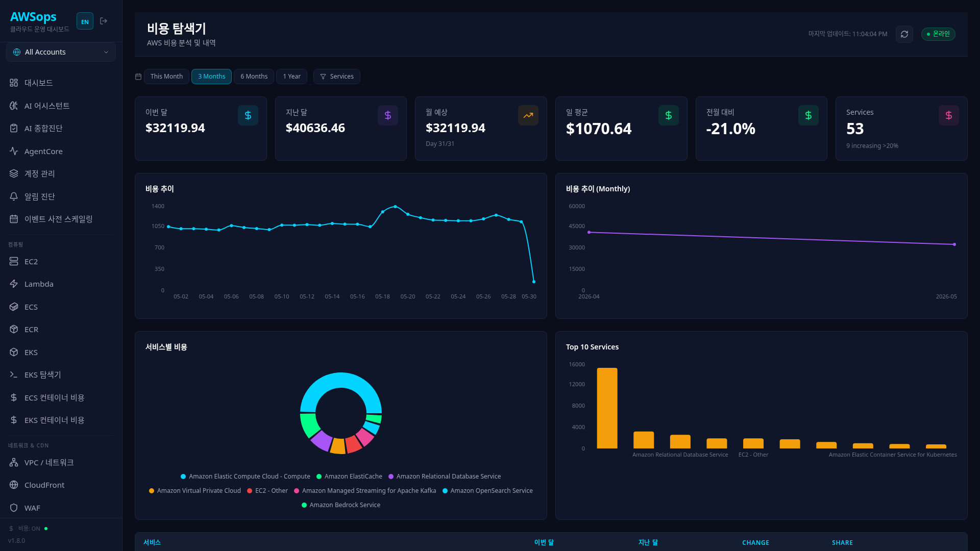Viewport: 980px width, 551px height.
Task: Go to the EKS menu item
Action: tap(61, 352)
